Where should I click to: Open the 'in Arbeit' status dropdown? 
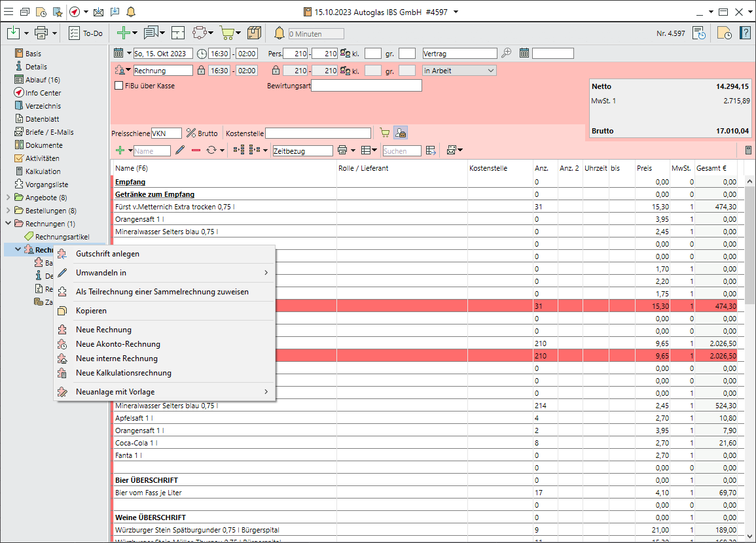click(x=459, y=71)
